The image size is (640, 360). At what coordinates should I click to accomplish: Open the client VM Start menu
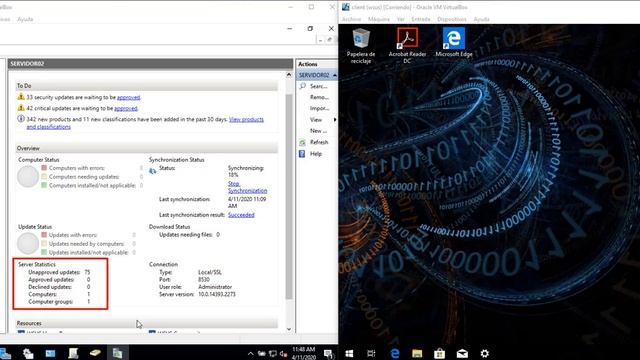pos(349,353)
